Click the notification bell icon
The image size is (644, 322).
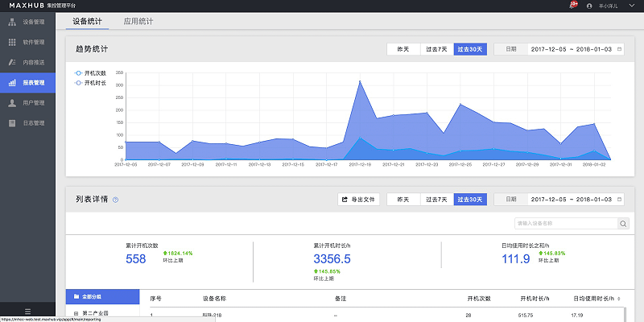[572, 6]
